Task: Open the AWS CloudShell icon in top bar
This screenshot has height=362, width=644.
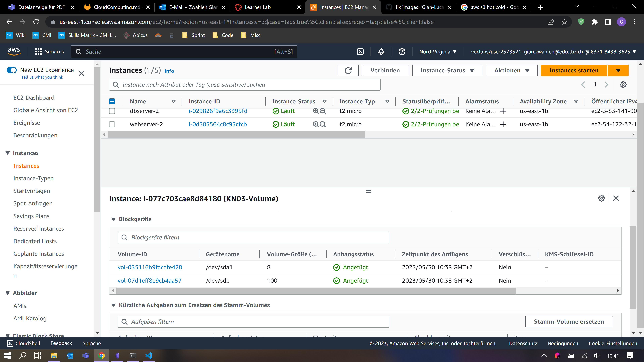Action: (360, 52)
